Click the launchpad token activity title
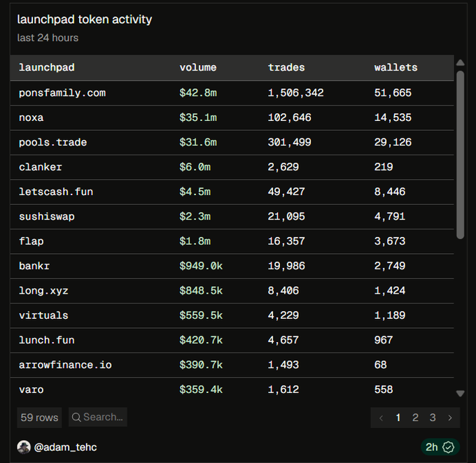The width and height of the screenshot is (476, 463). pos(85,20)
